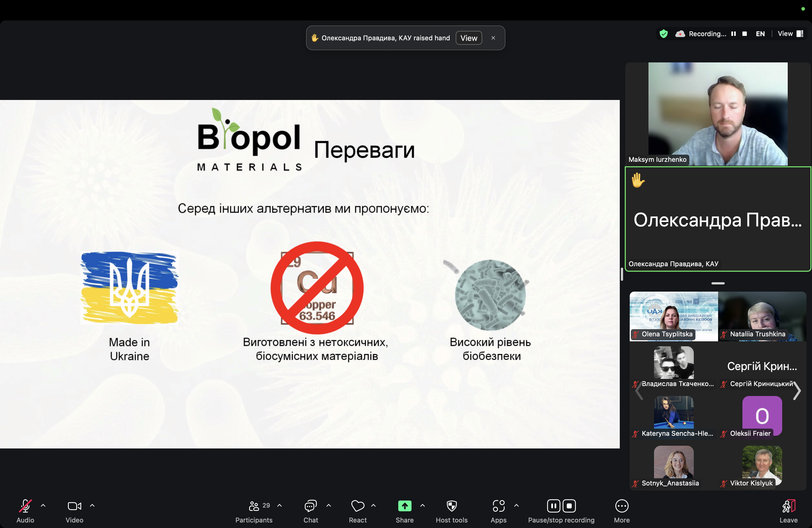Expand video options caret next to Video
Viewport: 812px width, 528px height.
(x=92, y=505)
